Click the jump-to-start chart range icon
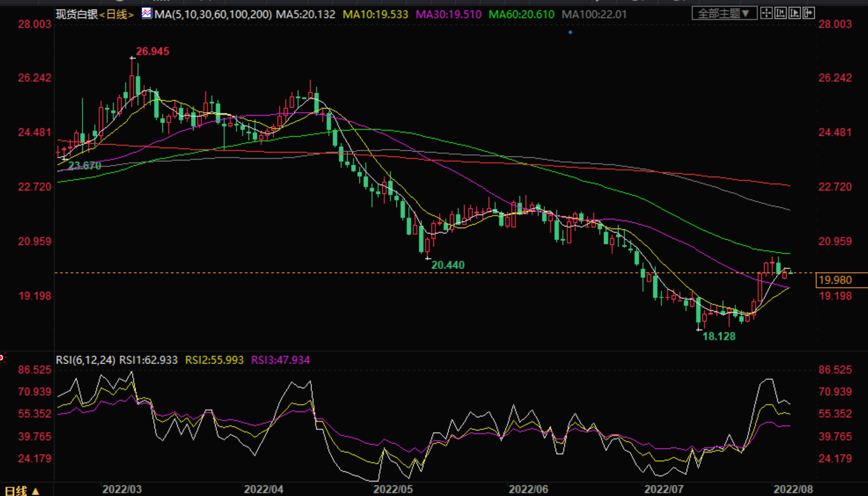 pos(781,13)
